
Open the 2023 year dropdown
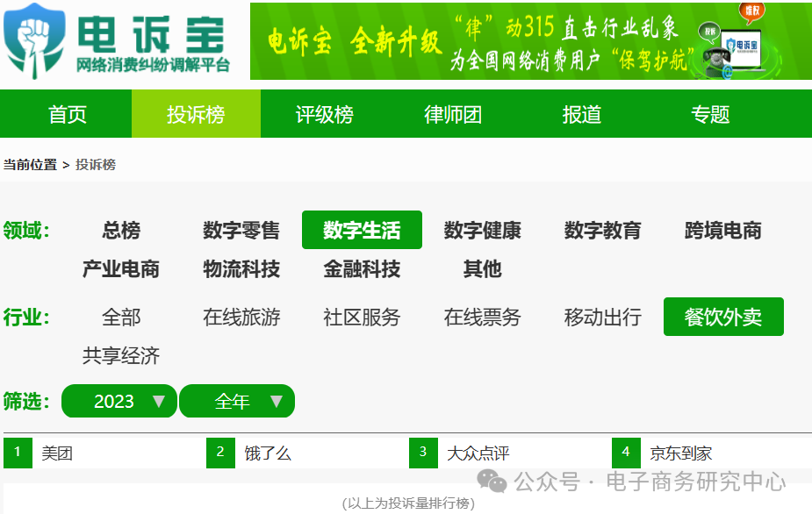click(119, 401)
